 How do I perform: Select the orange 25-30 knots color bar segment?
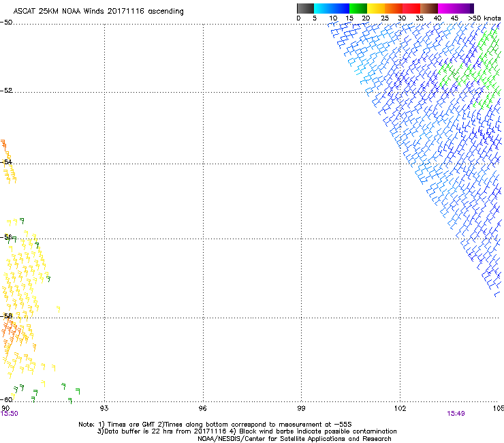tap(394, 8)
